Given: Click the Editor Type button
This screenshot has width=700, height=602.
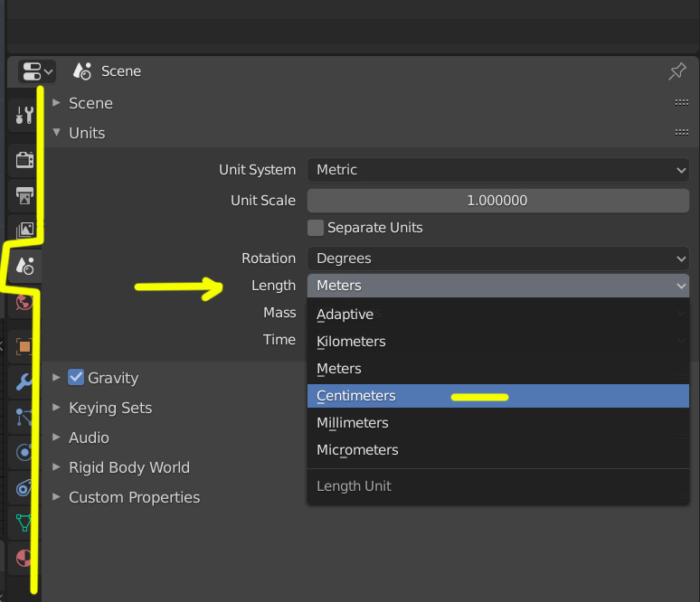Looking at the screenshot, I should (x=37, y=71).
